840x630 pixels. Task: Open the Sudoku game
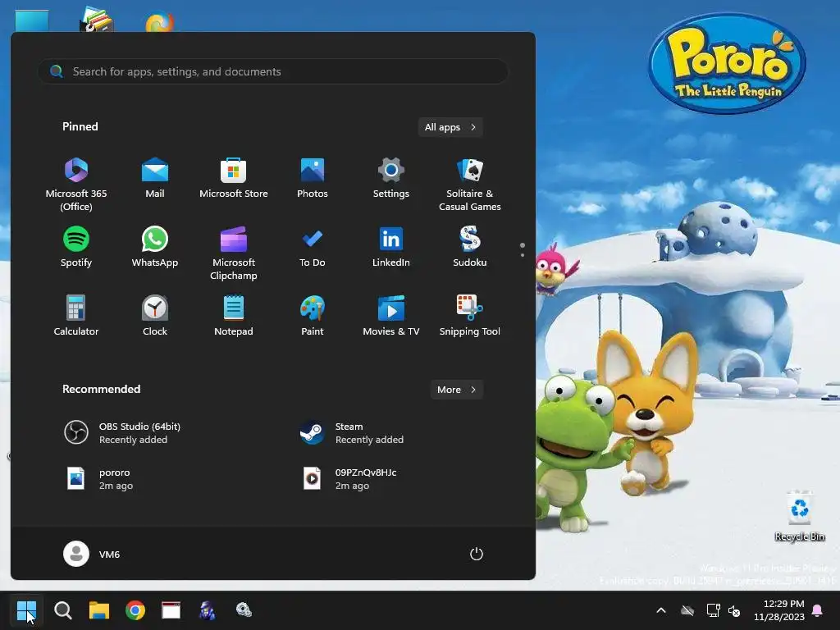[470, 246]
